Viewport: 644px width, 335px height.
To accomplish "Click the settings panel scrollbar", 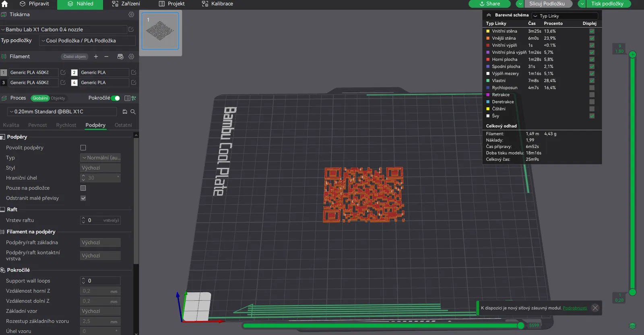I will (136, 201).
